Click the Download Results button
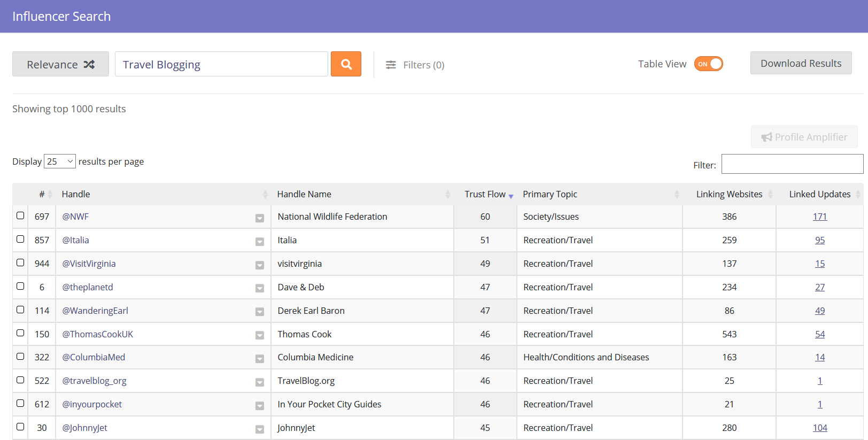 pos(801,63)
